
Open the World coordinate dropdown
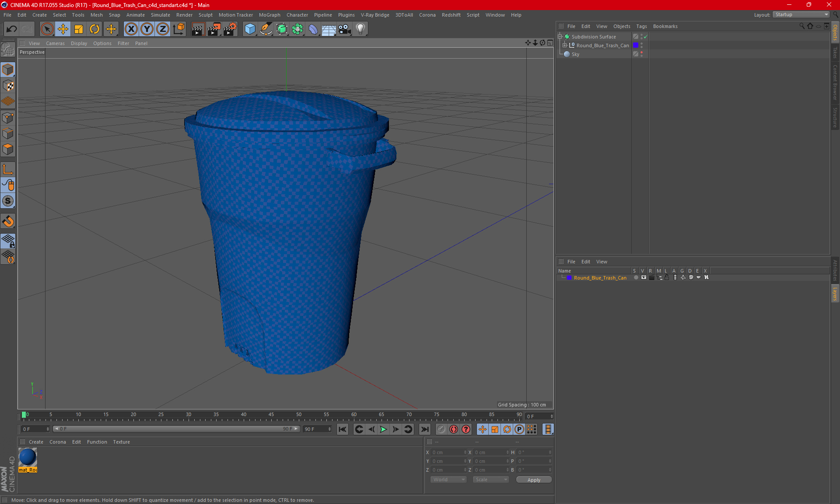tap(448, 479)
